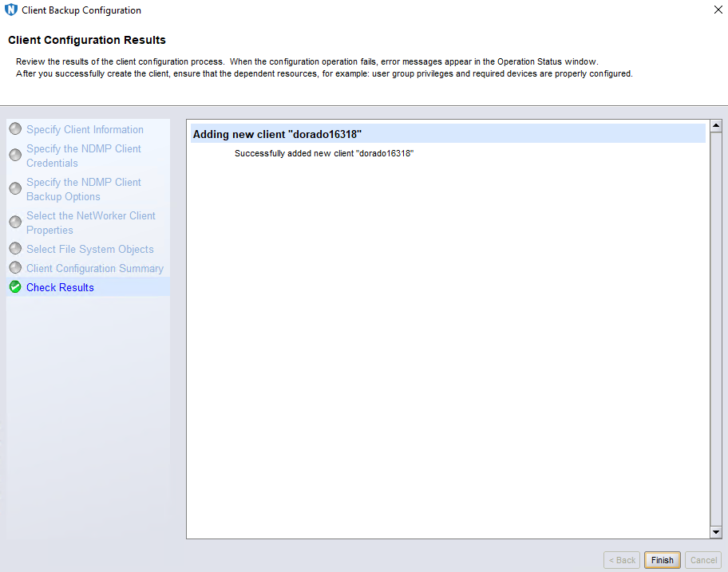Click the 'Client Backup Configuration' window title
The width and height of the screenshot is (728, 572).
pyautogui.click(x=81, y=10)
